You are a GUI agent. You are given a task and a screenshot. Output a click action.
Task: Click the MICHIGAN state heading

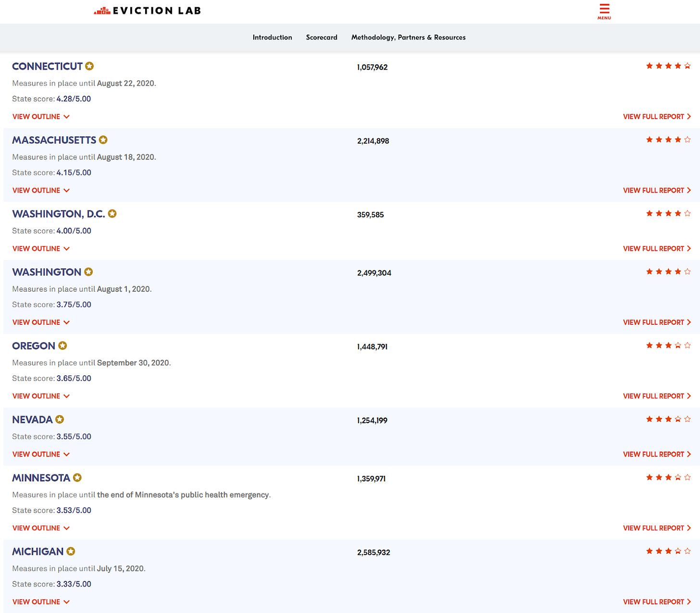37,552
